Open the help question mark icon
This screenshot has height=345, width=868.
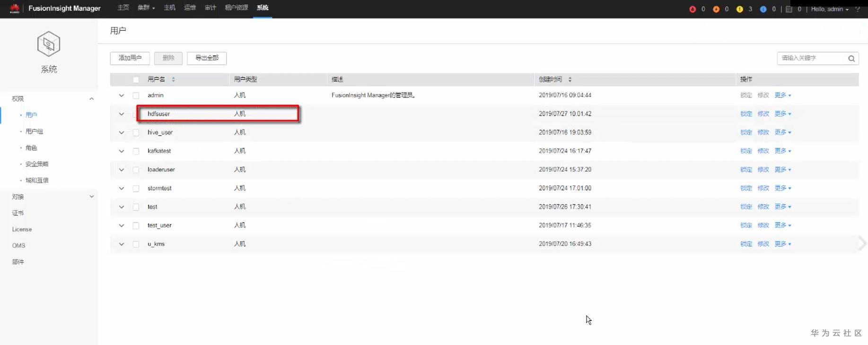coord(858,9)
